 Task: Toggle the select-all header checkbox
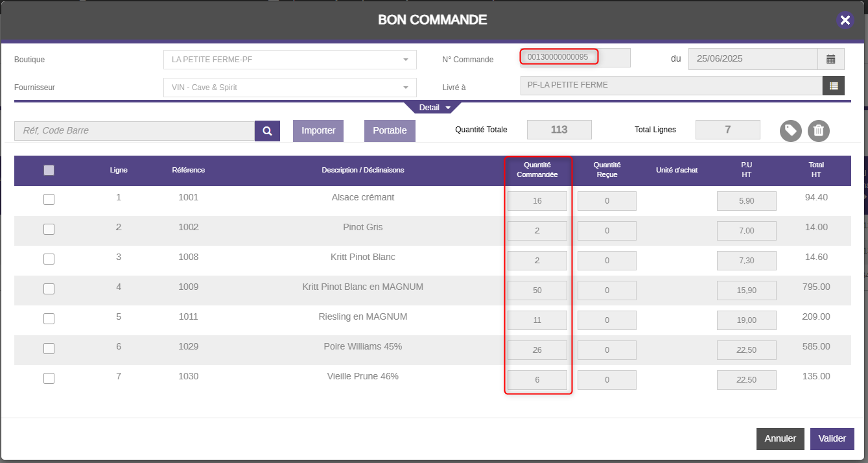(49, 171)
